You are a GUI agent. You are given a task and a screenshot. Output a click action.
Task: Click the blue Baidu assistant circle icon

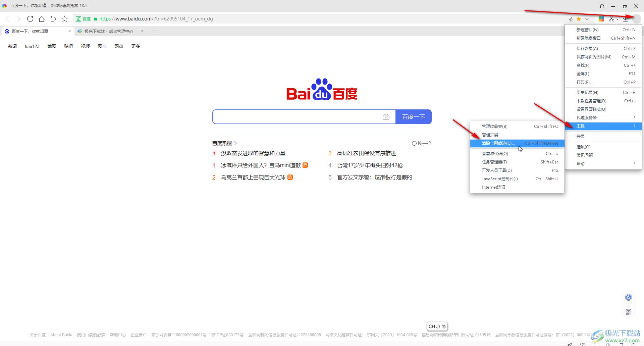pyautogui.click(x=629, y=297)
